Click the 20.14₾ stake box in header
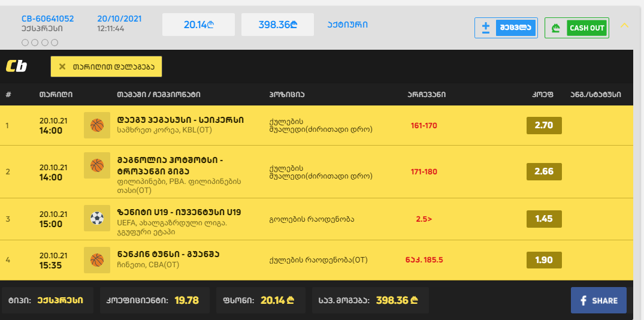This screenshot has width=644, height=320. click(198, 25)
